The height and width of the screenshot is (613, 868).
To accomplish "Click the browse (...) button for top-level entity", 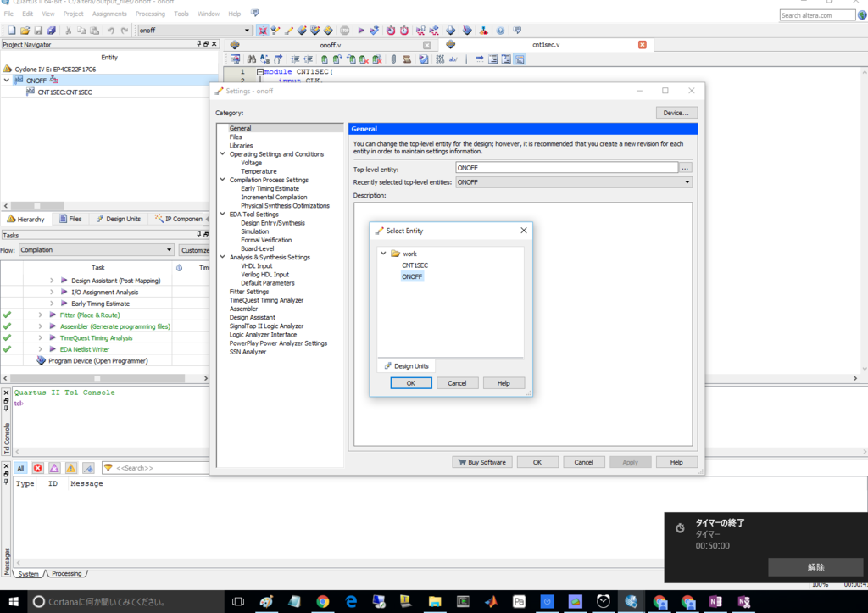I will [x=685, y=168].
